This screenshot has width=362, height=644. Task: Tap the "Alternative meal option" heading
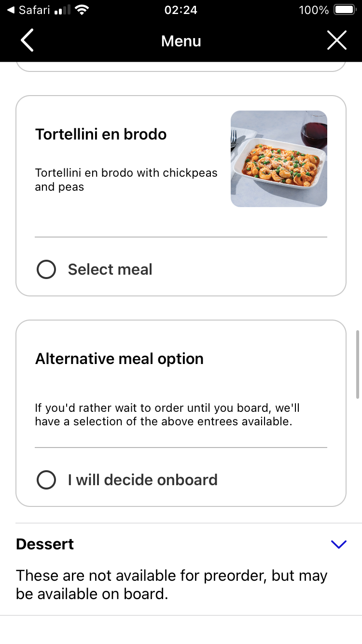pos(119,359)
